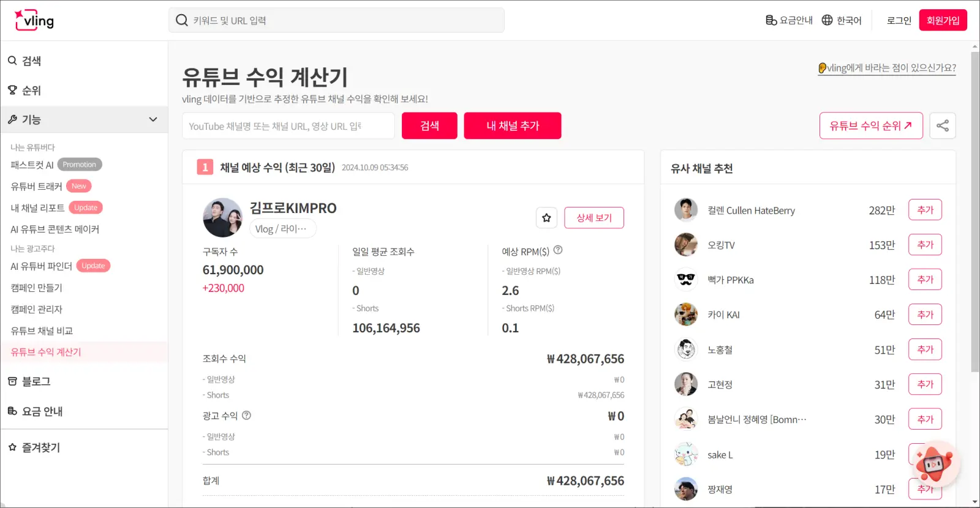Open 요금안내 pricing link in header
Viewport: 980px width, 508px height.
789,20
